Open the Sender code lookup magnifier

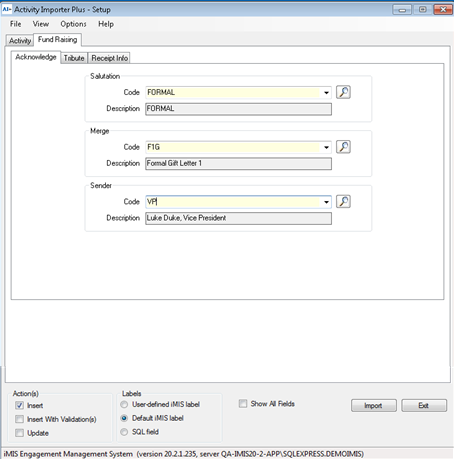(343, 202)
